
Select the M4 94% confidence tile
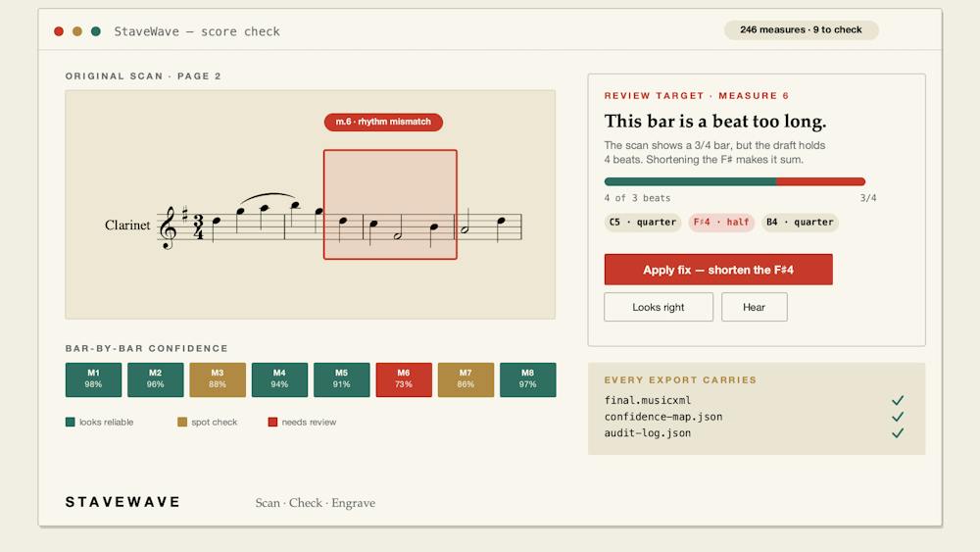[279, 379]
